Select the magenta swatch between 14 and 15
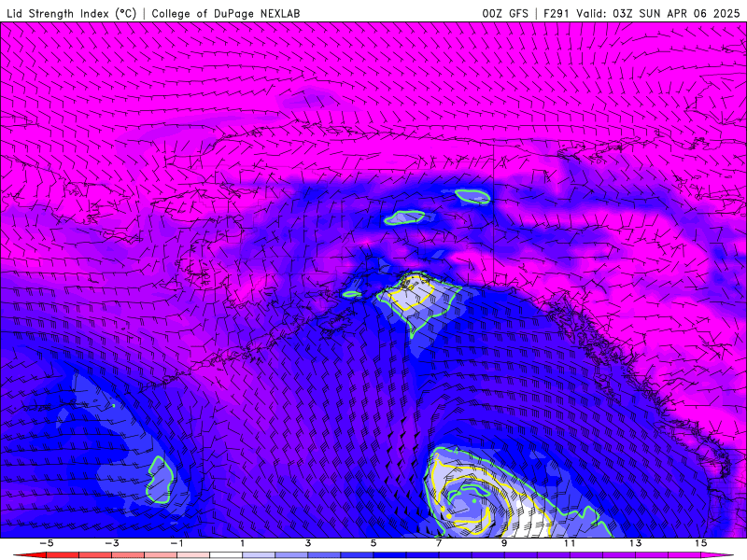The image size is (747, 560). point(684,555)
